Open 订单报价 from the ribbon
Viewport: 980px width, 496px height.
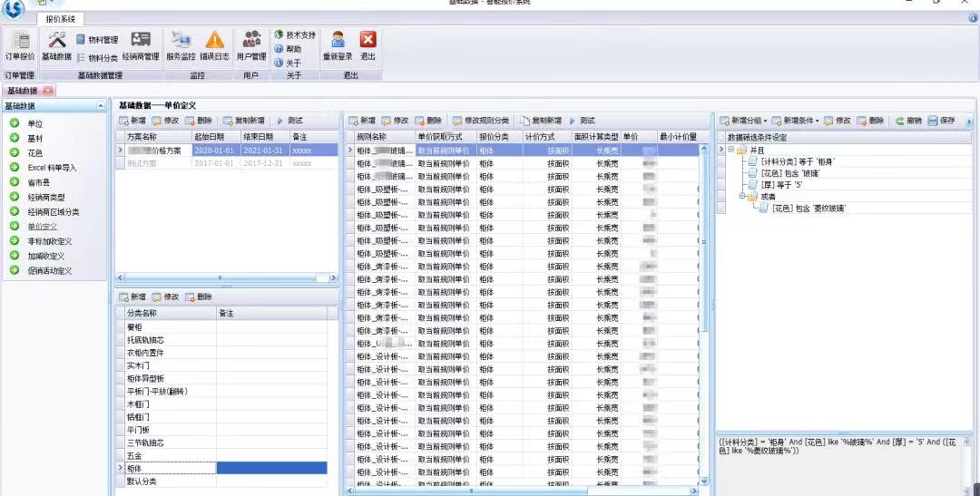click(x=20, y=45)
